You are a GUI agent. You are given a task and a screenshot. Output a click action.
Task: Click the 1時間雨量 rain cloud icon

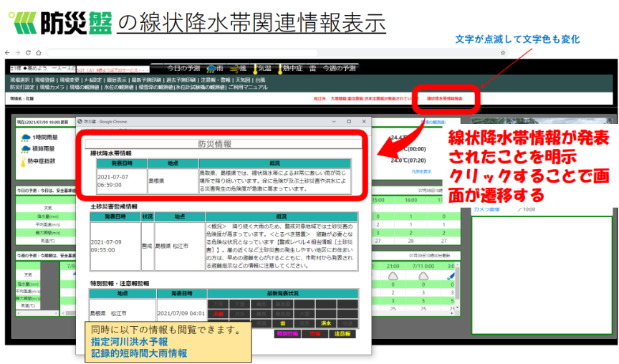pos(26,138)
